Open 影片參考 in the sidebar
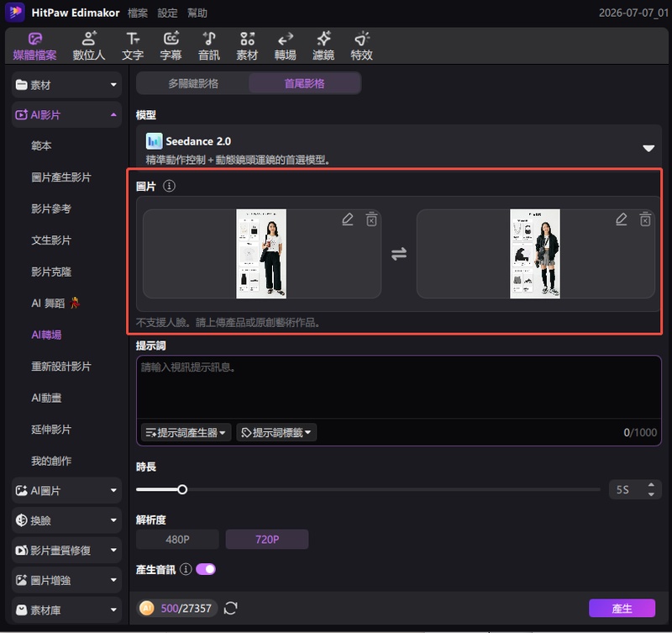This screenshot has height=633, width=672. tap(51, 208)
